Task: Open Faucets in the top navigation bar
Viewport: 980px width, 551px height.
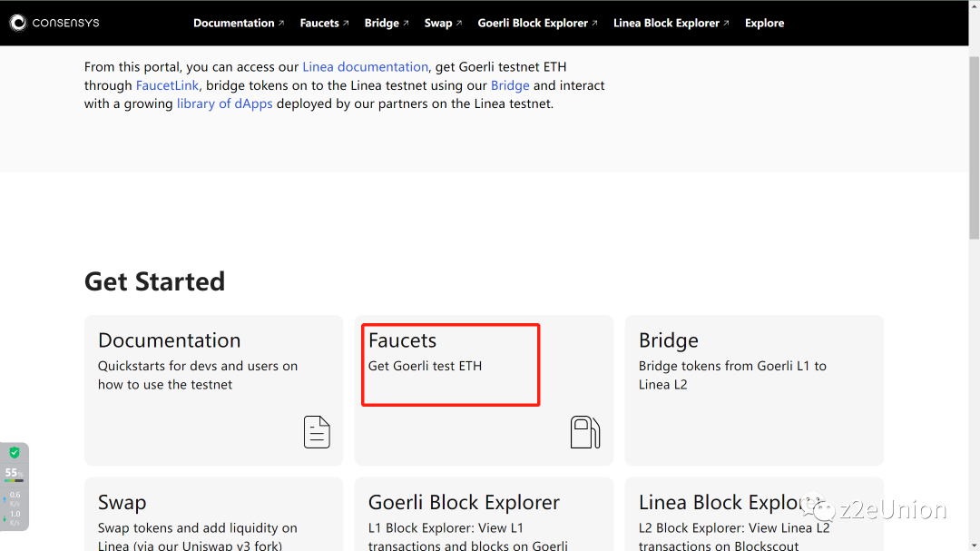Action: (319, 23)
